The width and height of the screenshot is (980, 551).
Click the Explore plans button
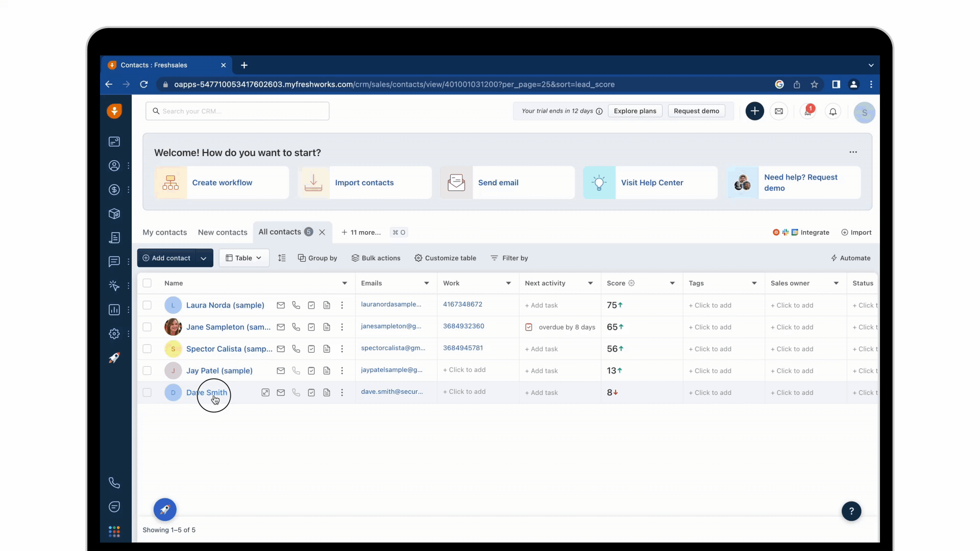[x=635, y=111]
